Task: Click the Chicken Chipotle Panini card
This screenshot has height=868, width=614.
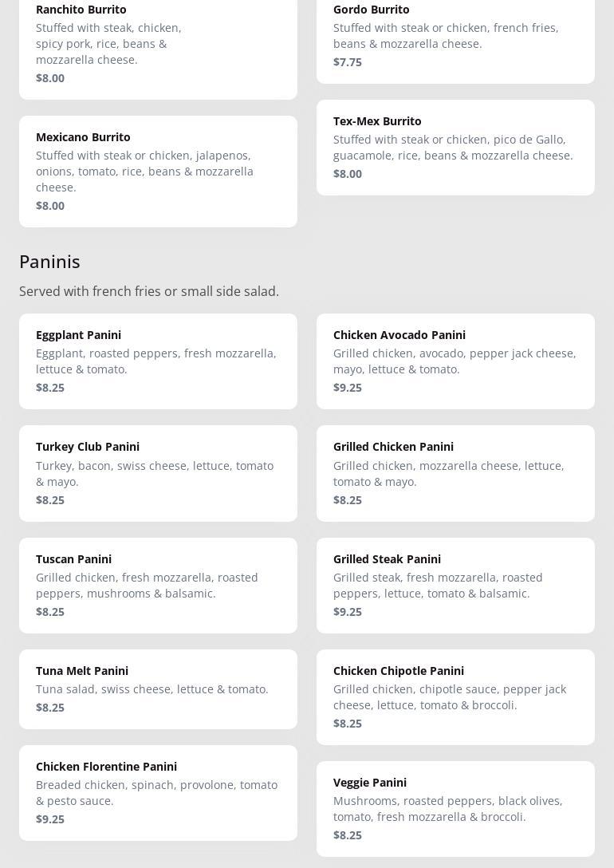Action: 455,696
